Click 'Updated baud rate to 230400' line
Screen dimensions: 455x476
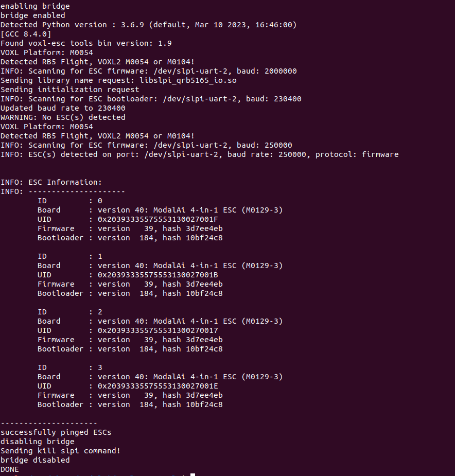pyautogui.click(x=63, y=108)
